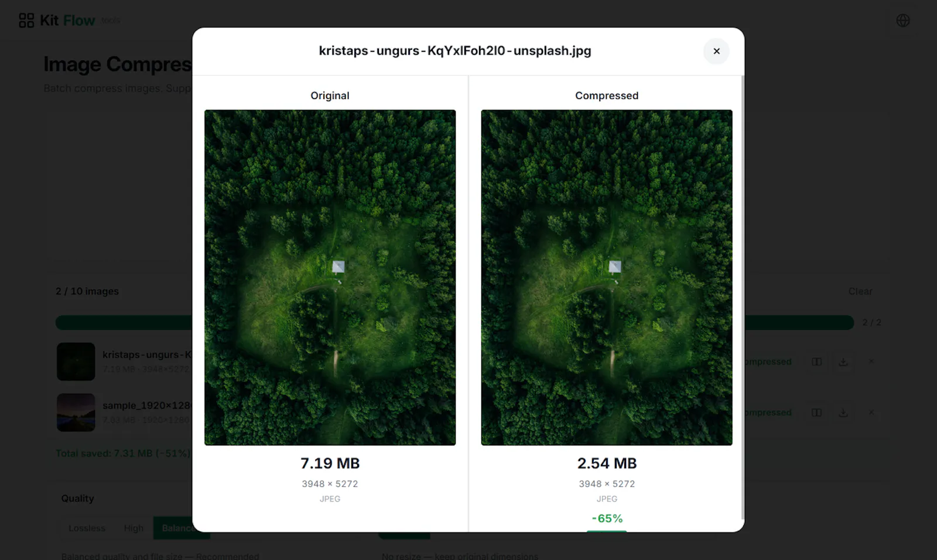Viewport: 937px width, 560px height.
Task: Select High quality option
Action: click(134, 528)
